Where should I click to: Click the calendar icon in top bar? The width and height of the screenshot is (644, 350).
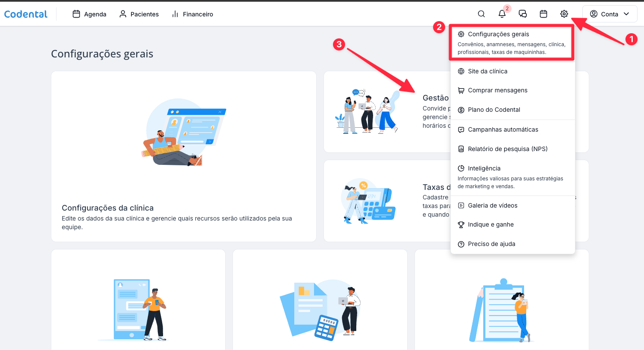point(543,14)
